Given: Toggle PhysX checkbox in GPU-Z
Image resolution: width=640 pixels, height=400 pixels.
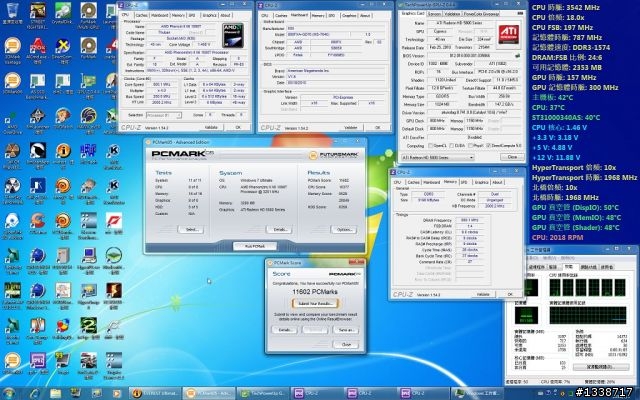Looking at the screenshot, I should 471,146.
